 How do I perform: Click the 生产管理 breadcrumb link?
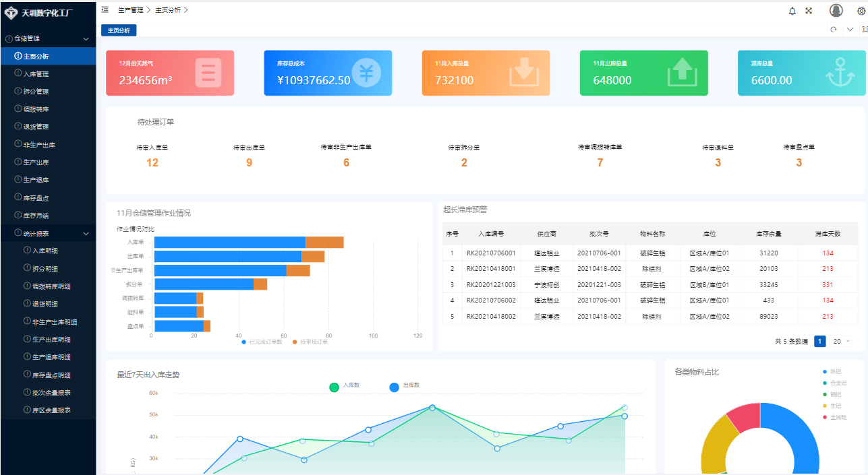[x=130, y=10]
